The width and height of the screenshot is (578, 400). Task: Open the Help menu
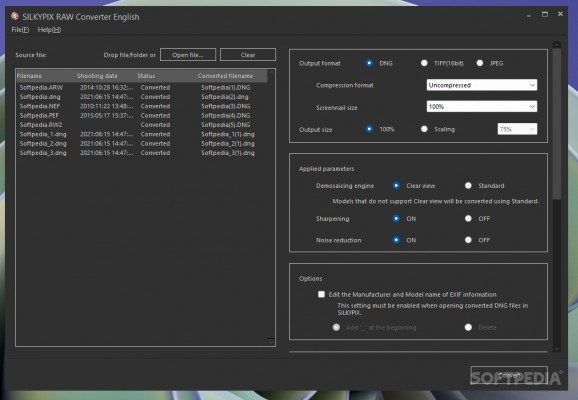49,30
